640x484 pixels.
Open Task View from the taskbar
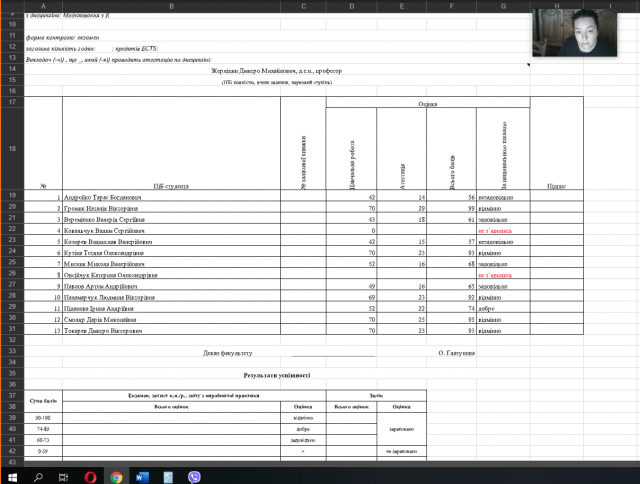click(x=64, y=477)
